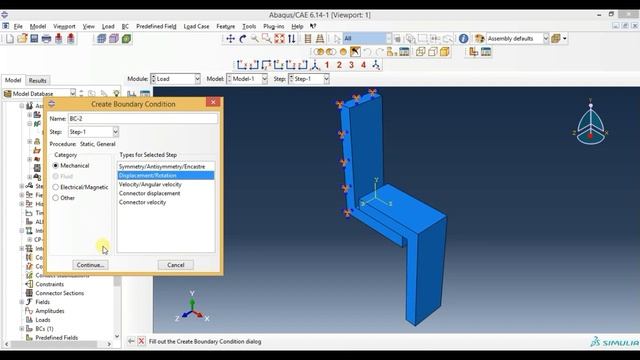Click the Replace All display group icon
Viewport: 640px width, 360px height.
[x=343, y=52]
